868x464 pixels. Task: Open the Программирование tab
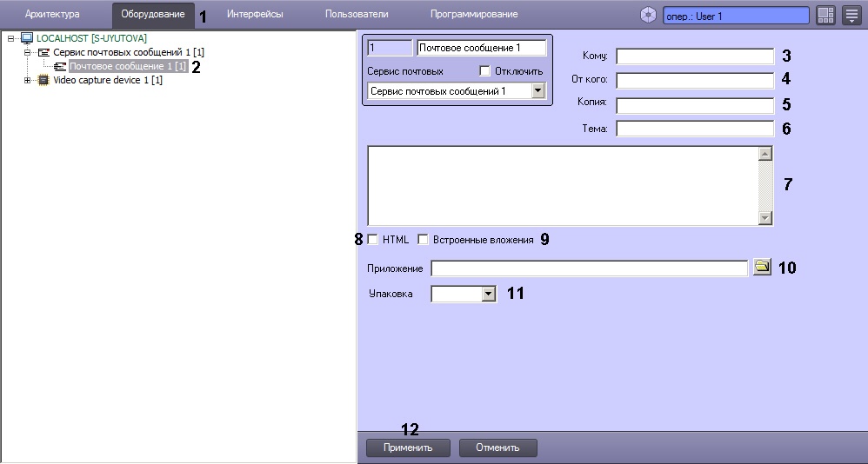click(473, 15)
